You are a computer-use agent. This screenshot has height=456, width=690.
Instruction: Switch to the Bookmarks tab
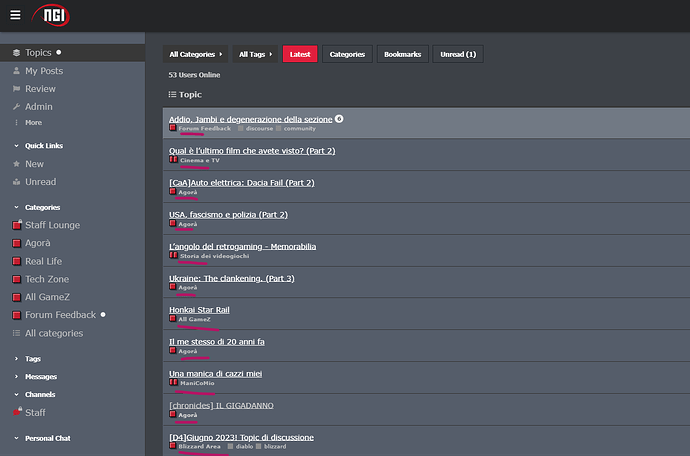pos(403,54)
